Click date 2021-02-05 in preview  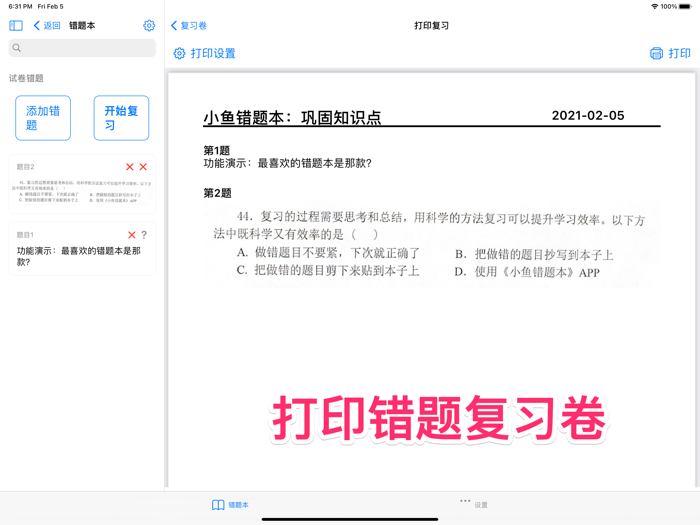(588, 116)
